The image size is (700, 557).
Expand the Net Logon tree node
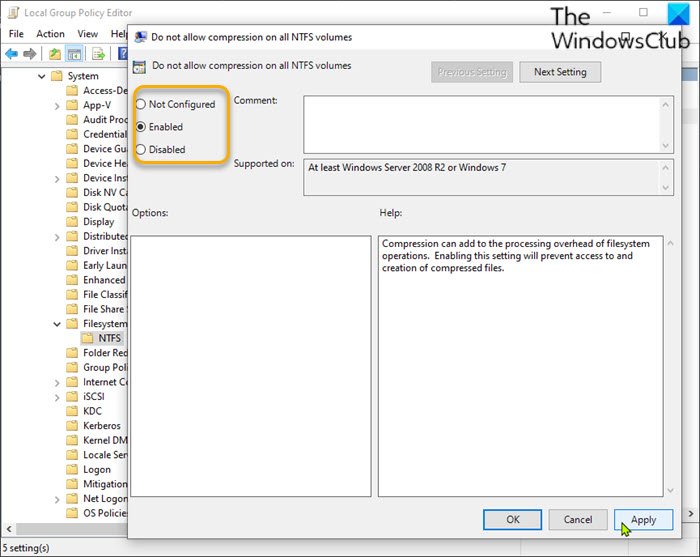click(57, 499)
